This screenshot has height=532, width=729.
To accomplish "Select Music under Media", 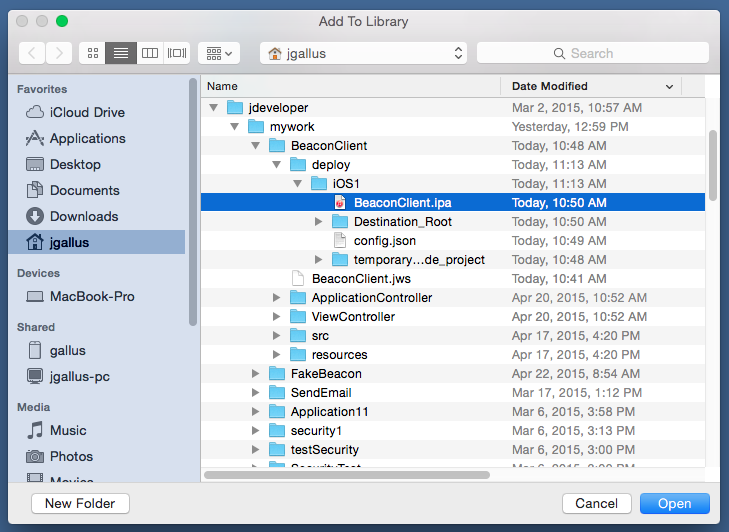I will point(97,430).
